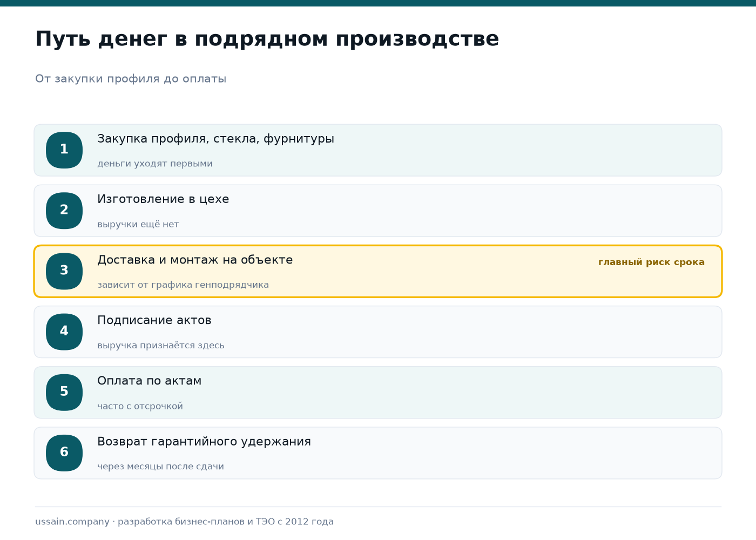Click the note 'часто с отсрочкой'
The height and width of the screenshot is (540, 756).
pyautogui.click(x=140, y=406)
